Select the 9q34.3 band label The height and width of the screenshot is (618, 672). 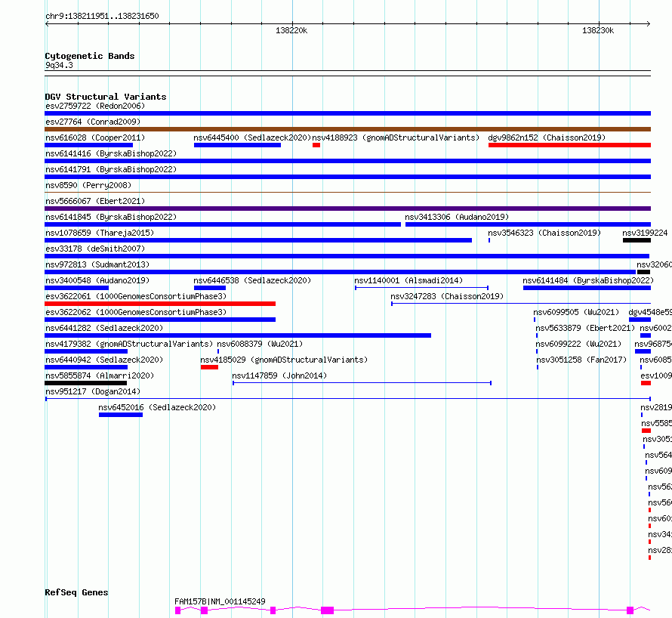(x=59, y=65)
